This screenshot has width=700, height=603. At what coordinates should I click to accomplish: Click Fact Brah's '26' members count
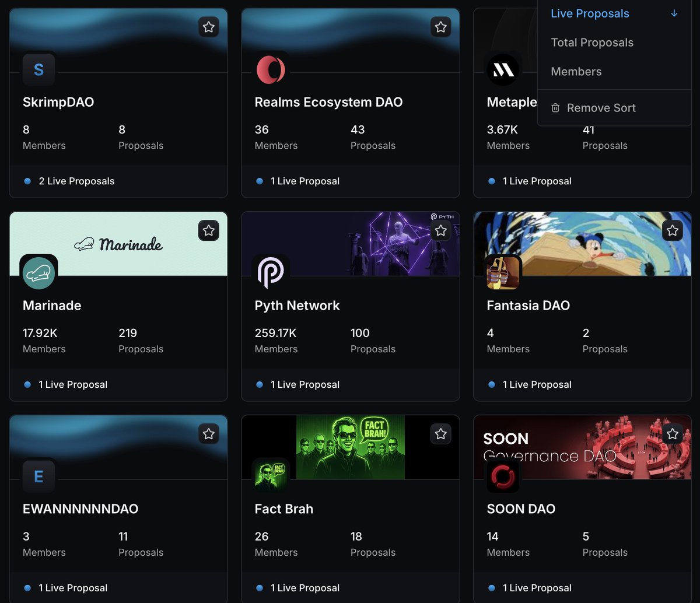(262, 537)
